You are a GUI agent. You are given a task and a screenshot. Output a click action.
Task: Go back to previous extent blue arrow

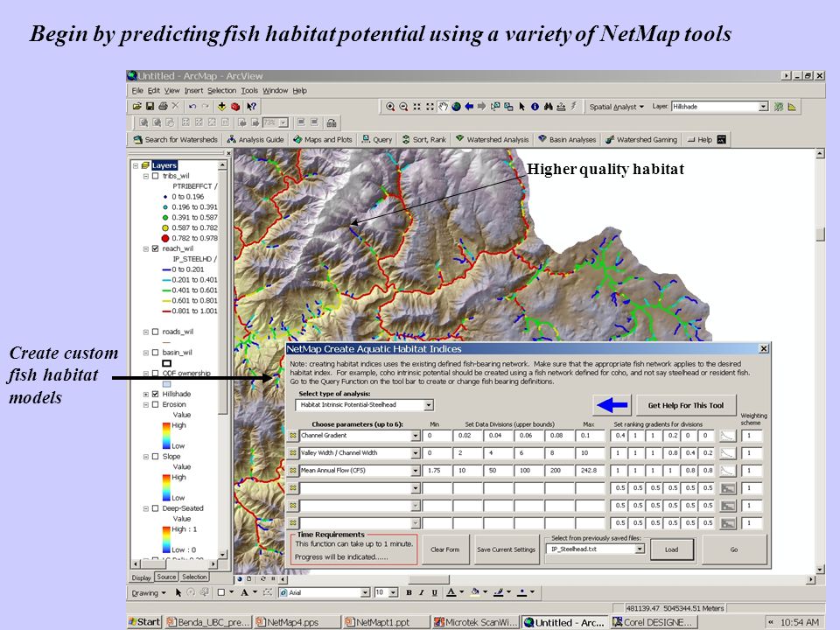coord(469,107)
